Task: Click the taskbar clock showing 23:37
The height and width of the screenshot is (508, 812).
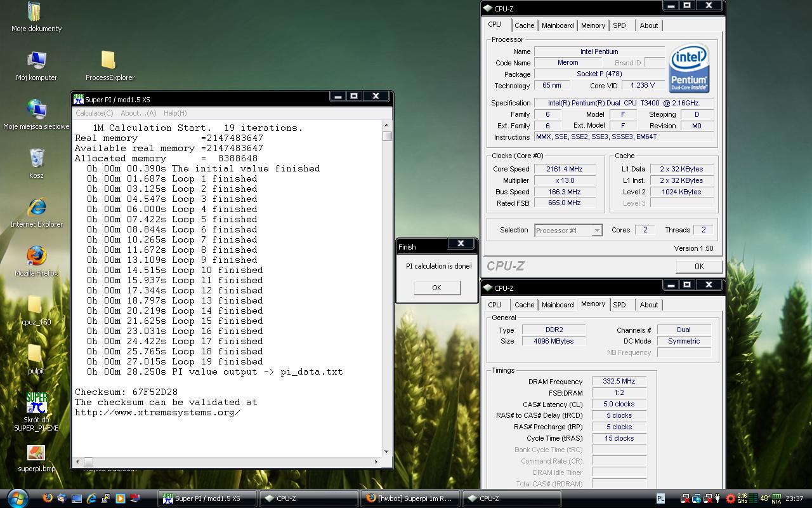Action: click(795, 498)
